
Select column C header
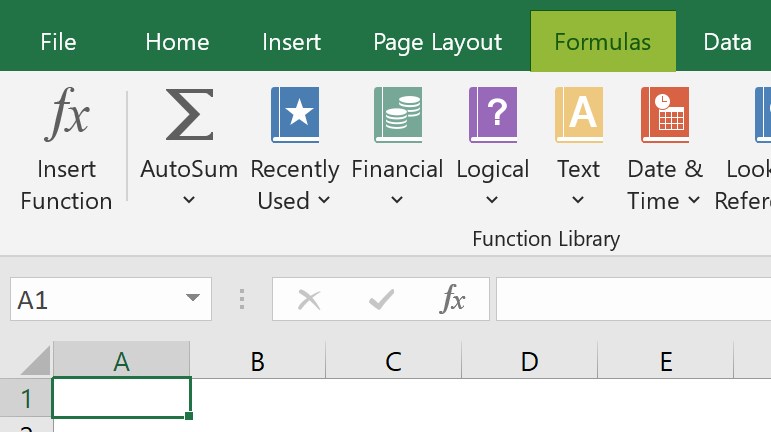tap(393, 360)
